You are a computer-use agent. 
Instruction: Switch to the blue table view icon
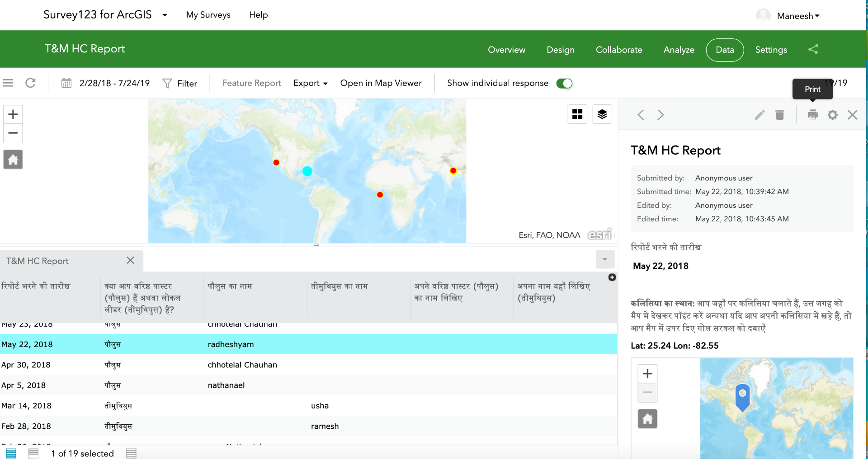pyautogui.click(x=11, y=453)
